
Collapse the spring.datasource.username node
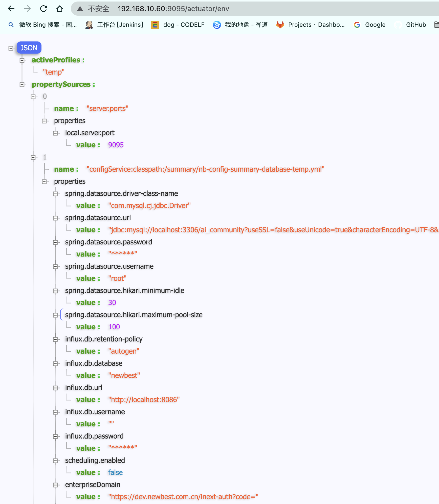click(x=55, y=266)
